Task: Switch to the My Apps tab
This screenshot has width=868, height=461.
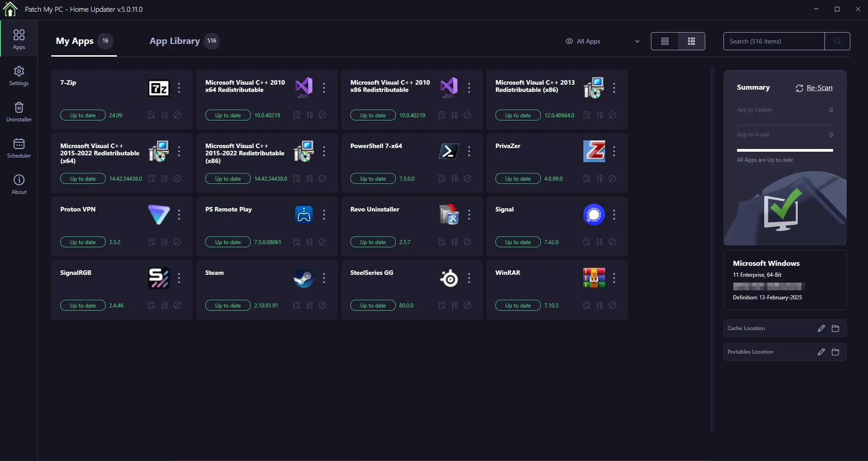Action: click(x=84, y=41)
